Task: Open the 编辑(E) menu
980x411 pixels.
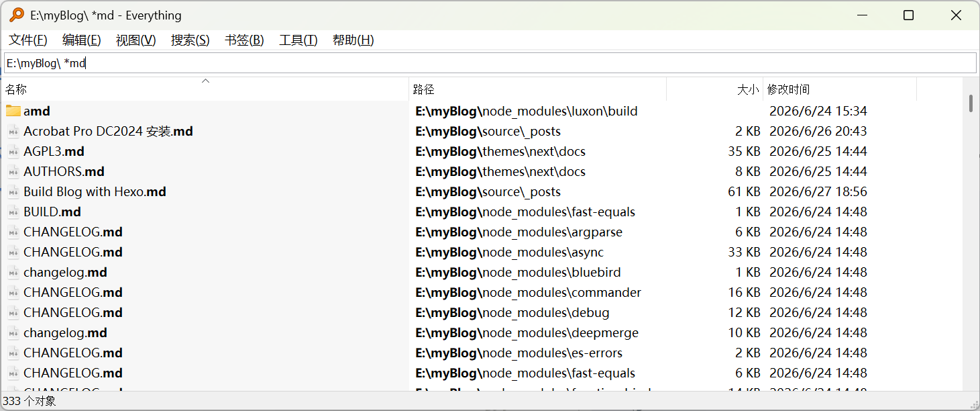Action: click(x=82, y=40)
